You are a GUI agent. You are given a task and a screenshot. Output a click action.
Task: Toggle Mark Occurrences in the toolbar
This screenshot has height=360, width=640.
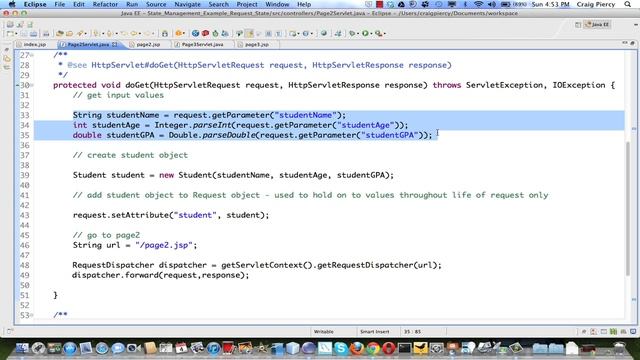[x=249, y=33]
